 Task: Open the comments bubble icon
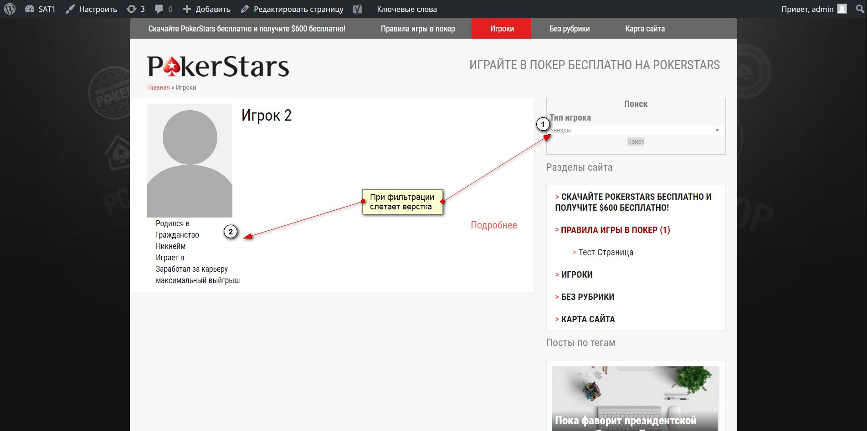159,9
